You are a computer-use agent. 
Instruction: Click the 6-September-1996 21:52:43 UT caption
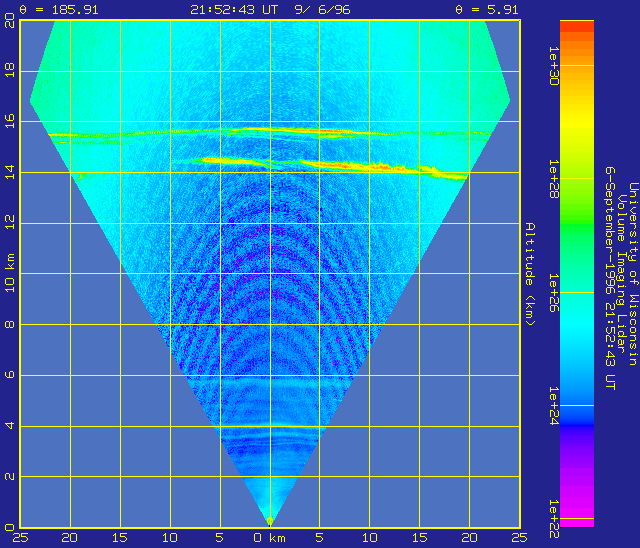(x=610, y=278)
